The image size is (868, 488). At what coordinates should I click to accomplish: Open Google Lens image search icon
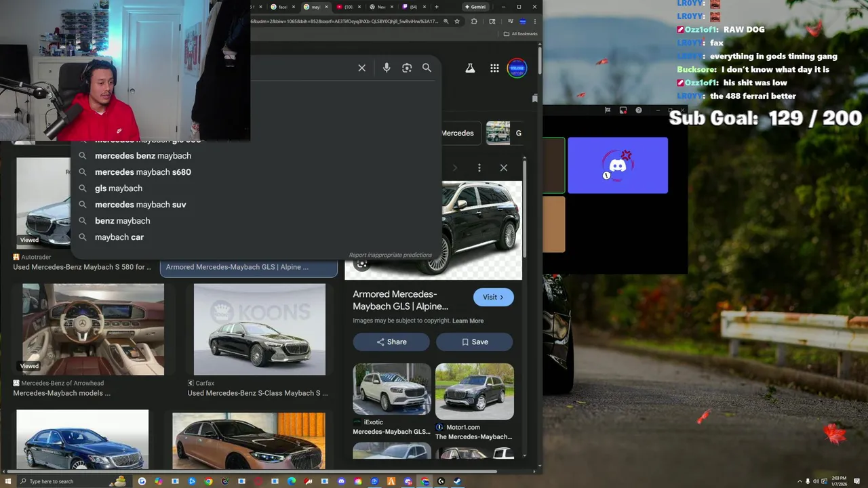click(407, 68)
